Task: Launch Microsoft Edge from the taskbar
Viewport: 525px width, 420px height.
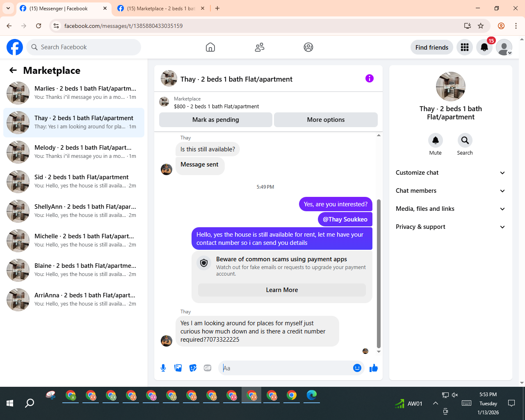Action: tap(312, 395)
